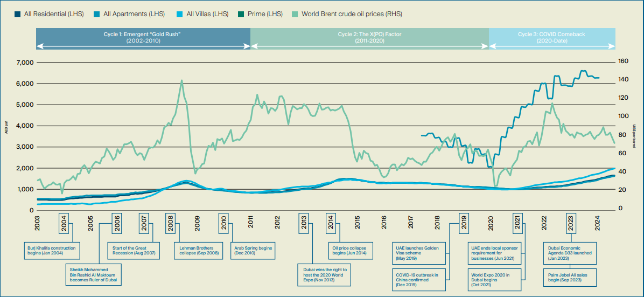Click the Palm Jebel Ali sales begin annotation

571,277
